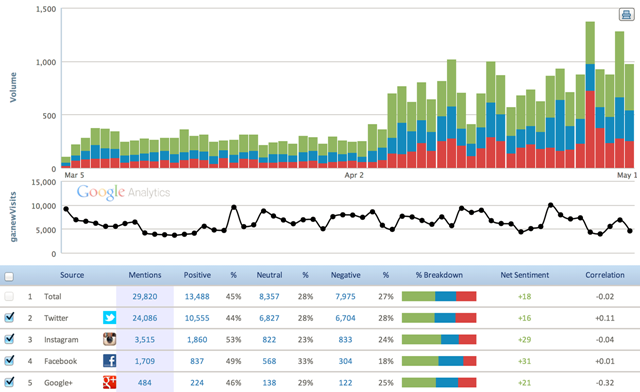The height and width of the screenshot is (392, 640).
Task: Open Instagram positive 1,860 link
Action: tap(197, 340)
